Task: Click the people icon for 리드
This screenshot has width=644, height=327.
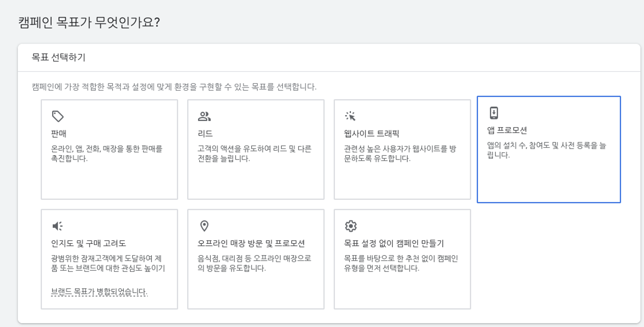Action: coord(204,116)
